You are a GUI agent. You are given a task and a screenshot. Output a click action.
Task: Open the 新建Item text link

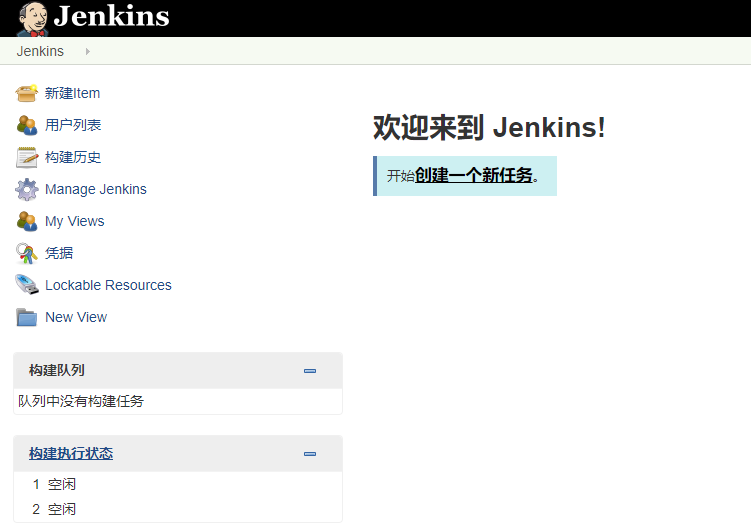click(72, 93)
